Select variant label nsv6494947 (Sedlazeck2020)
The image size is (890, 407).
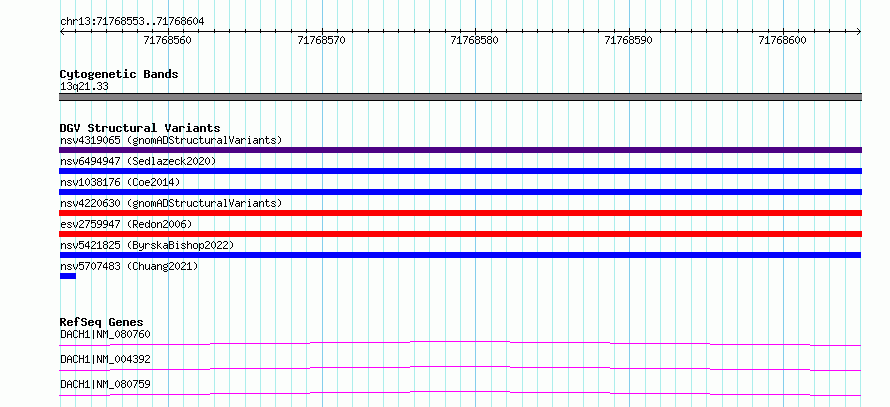[138, 161]
